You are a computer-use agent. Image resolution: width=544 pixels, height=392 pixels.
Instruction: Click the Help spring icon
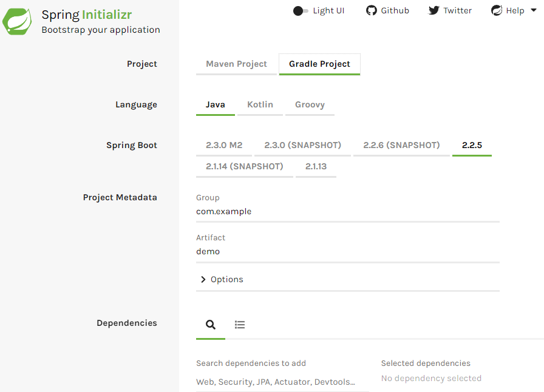point(497,10)
